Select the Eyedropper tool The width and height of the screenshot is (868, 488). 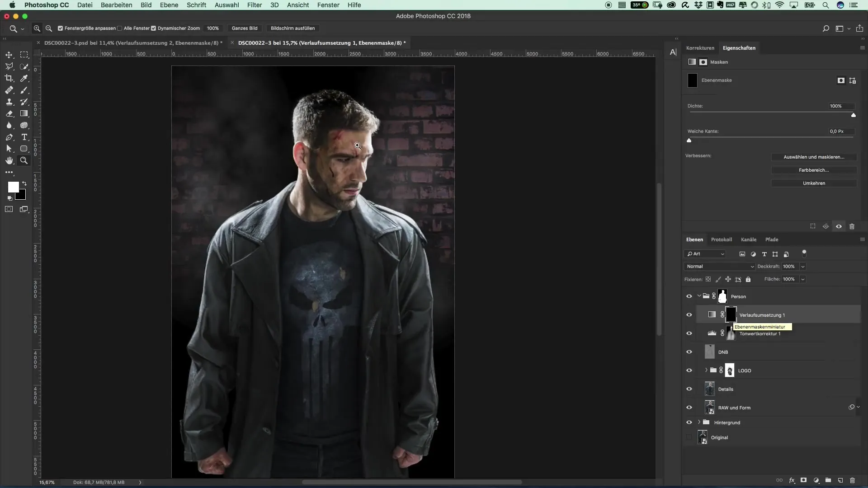24,78
